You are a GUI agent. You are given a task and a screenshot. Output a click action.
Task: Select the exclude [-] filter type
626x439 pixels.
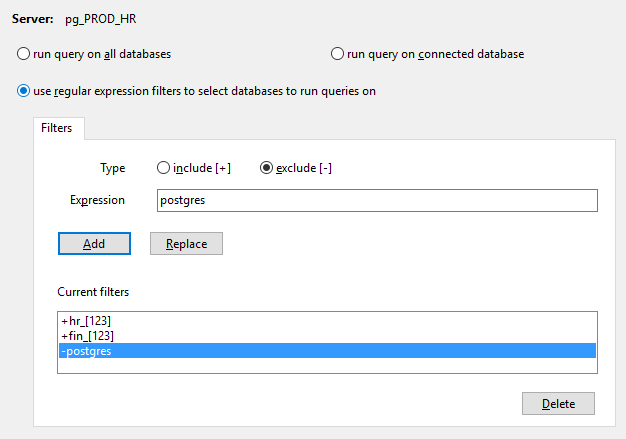tap(266, 168)
